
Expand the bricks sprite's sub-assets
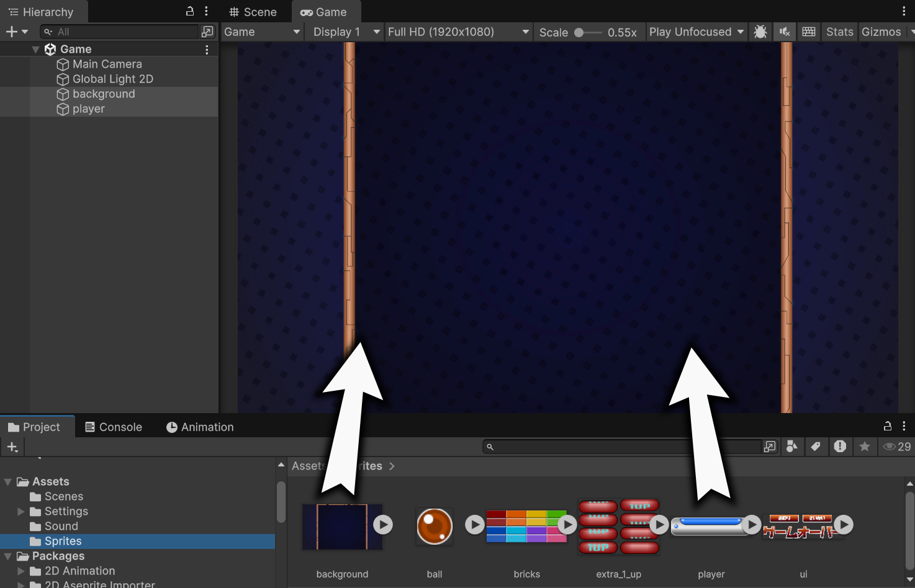(567, 525)
